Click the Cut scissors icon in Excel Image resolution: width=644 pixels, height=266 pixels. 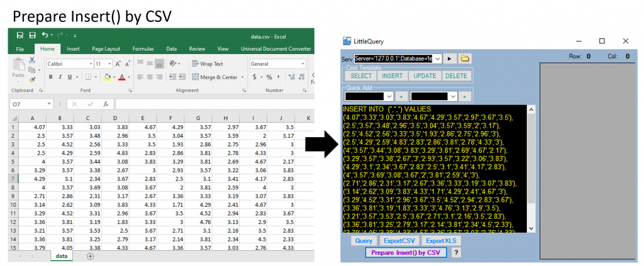pos(32,60)
